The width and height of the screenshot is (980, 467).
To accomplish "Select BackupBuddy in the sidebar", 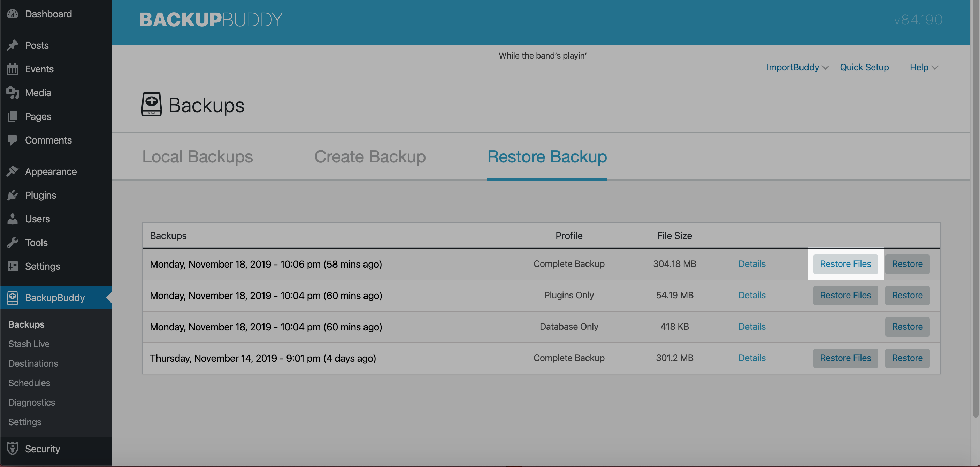I will (55, 298).
